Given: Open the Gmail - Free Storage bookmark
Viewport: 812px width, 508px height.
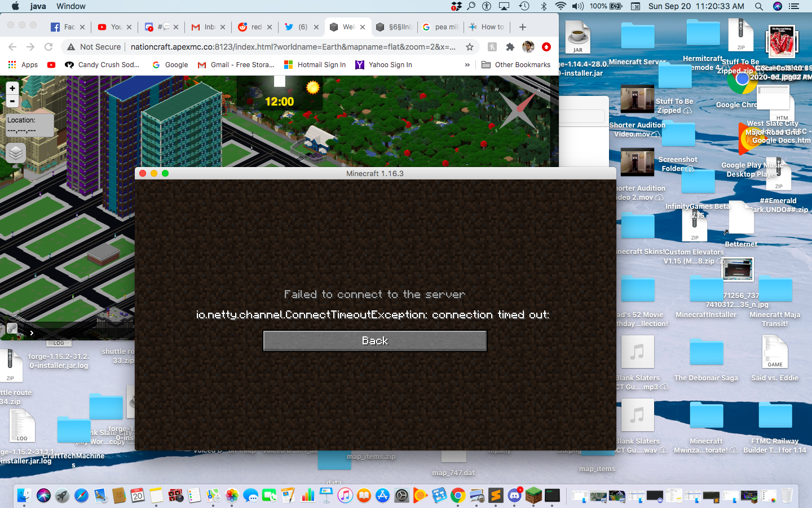Looking at the screenshot, I should click(236, 65).
